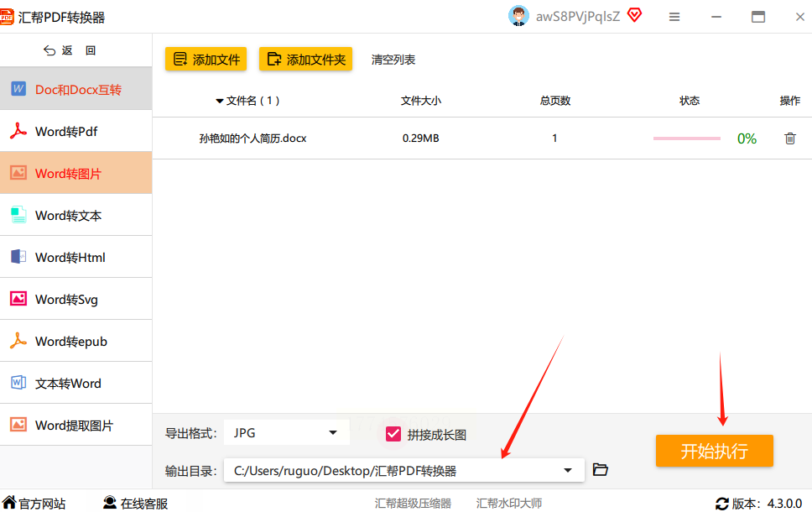Open the hamburger menu icon
812x512 pixels.
[x=674, y=17]
